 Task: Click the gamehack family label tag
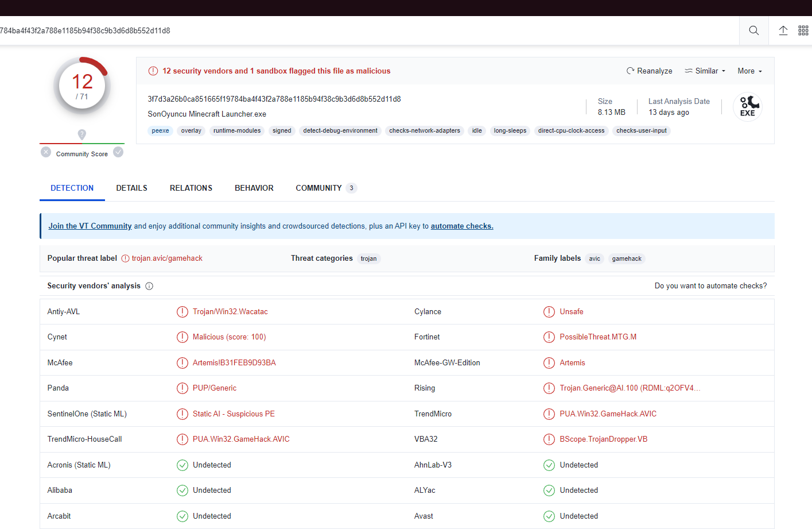[627, 259]
